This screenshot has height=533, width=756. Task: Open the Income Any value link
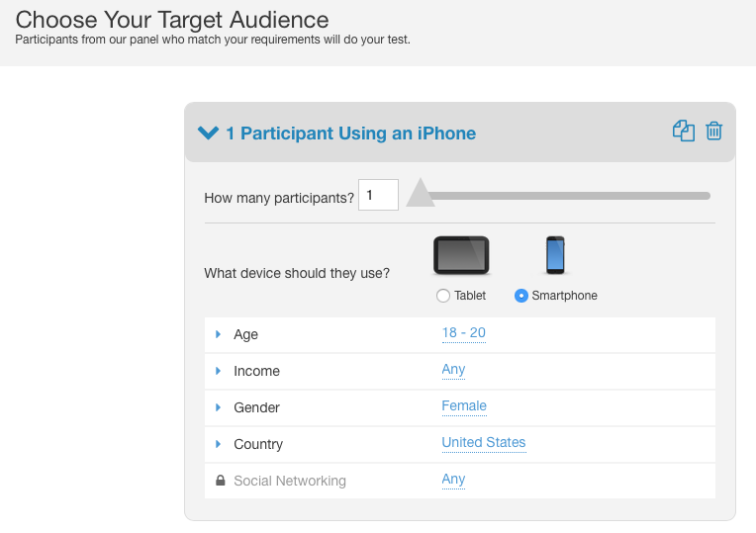(453, 370)
